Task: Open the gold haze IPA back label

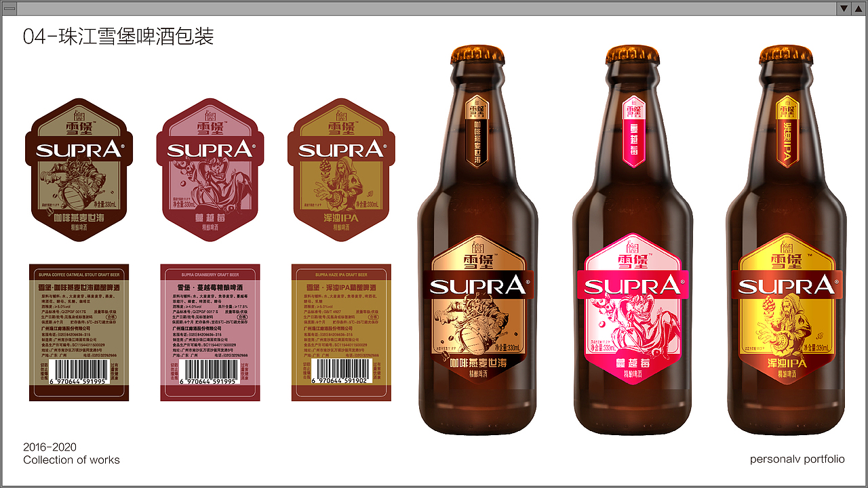Action: (341, 332)
